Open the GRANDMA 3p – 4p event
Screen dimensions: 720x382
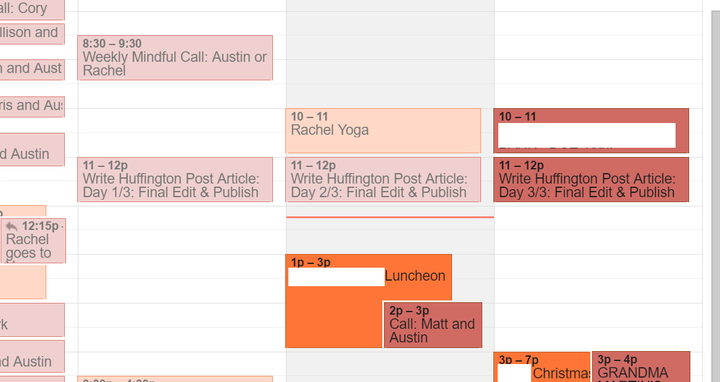[641, 367]
